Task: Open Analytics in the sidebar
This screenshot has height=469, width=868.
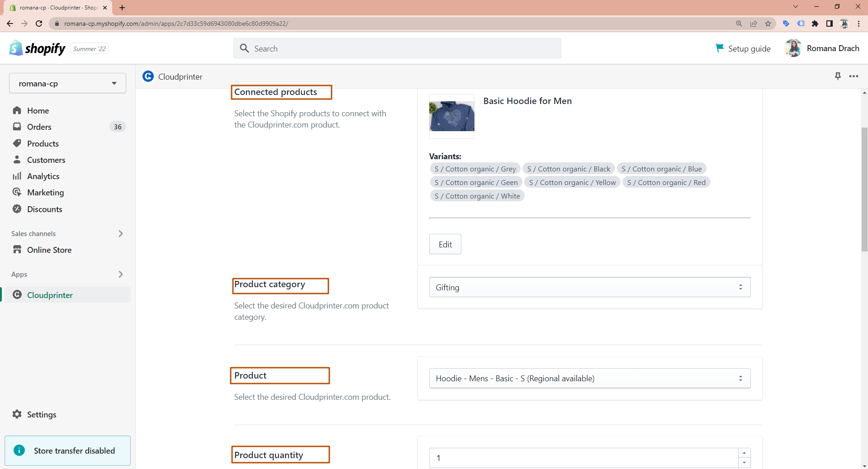Action: coord(43,176)
